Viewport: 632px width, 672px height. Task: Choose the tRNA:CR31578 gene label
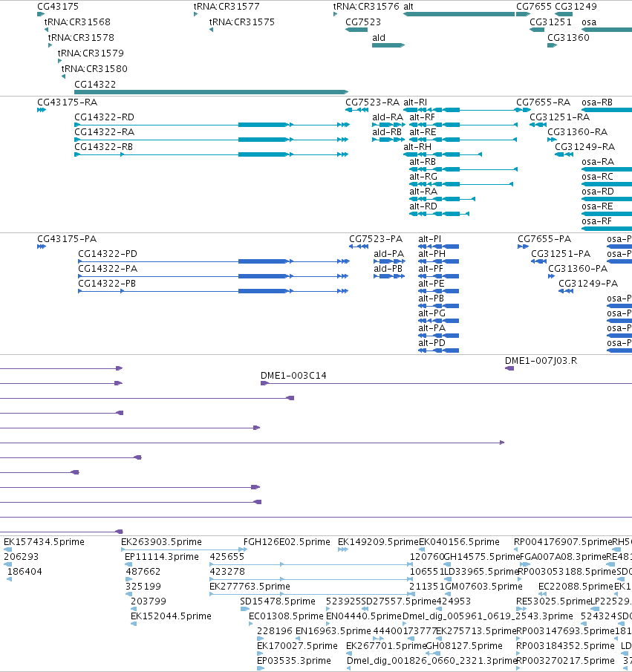pyautogui.click(x=81, y=38)
